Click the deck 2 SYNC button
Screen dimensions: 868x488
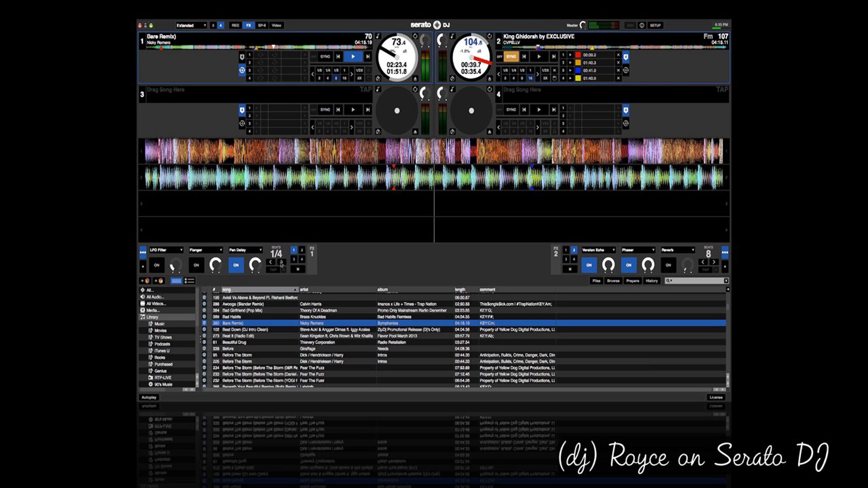point(511,56)
